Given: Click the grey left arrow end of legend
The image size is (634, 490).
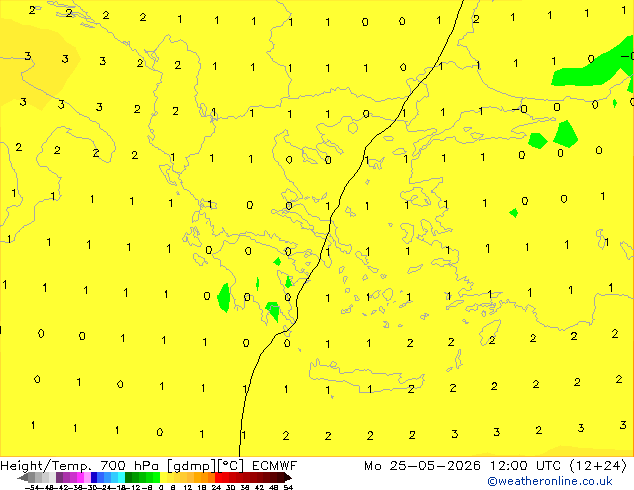Looking at the screenshot, I should (x=23, y=477).
